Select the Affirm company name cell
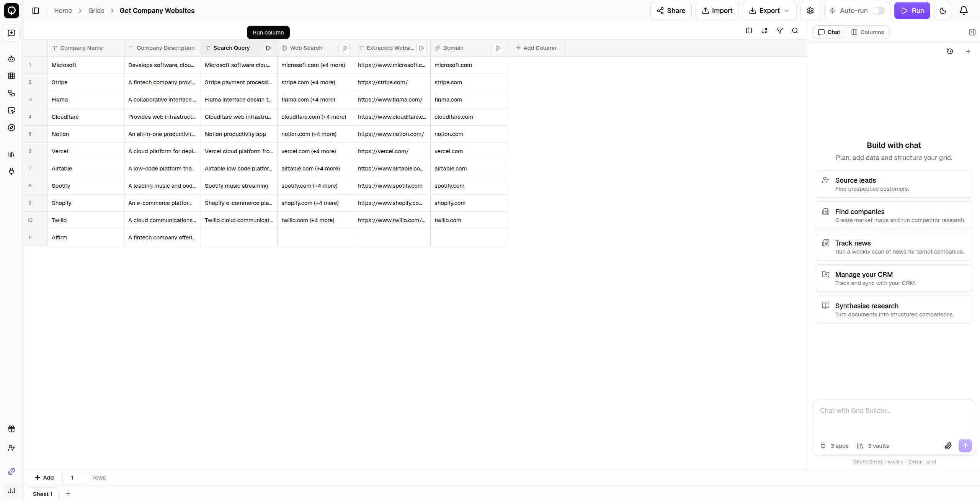Image resolution: width=980 pixels, height=501 pixels. click(x=86, y=237)
